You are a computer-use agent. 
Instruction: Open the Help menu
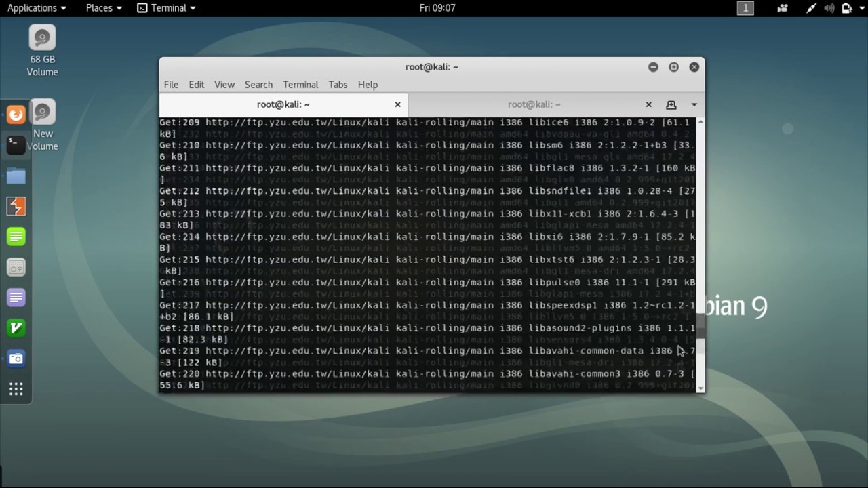[x=368, y=85]
